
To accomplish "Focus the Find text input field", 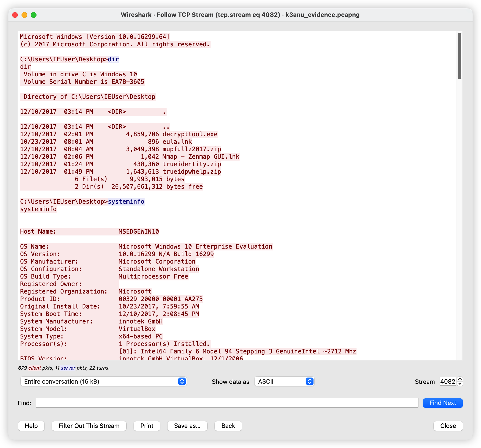I will pos(227,403).
